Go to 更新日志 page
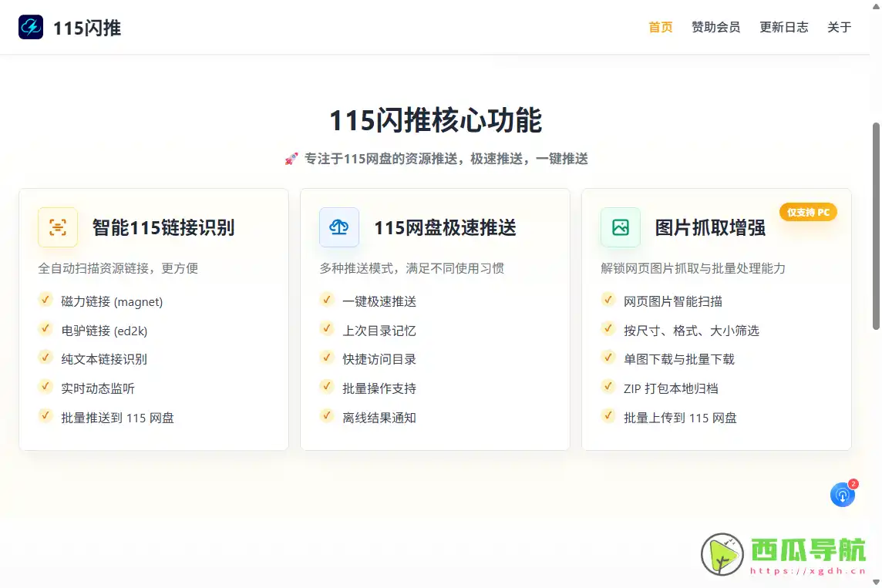The image size is (882, 588). 783,27
